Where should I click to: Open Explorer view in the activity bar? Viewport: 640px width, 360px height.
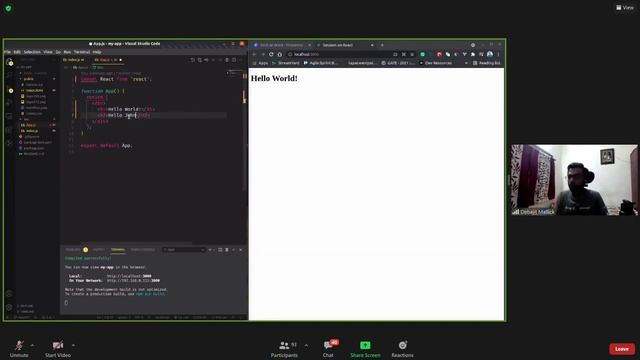pyautogui.click(x=9, y=62)
